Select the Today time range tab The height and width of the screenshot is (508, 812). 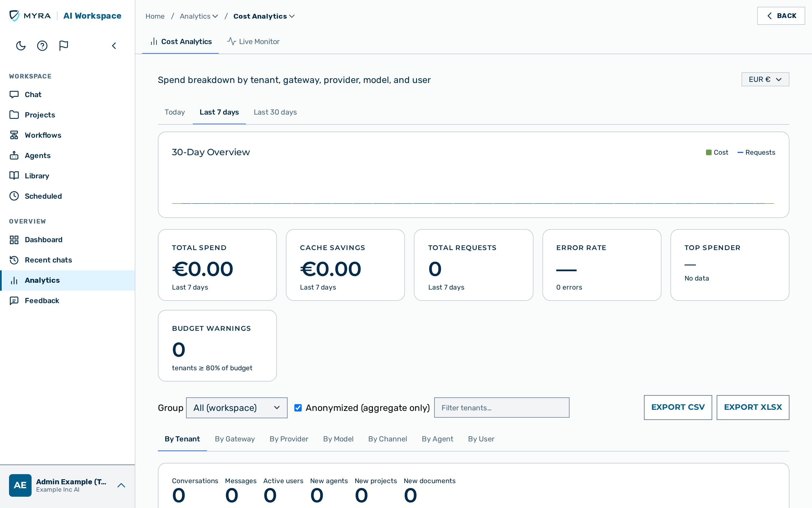(x=175, y=112)
